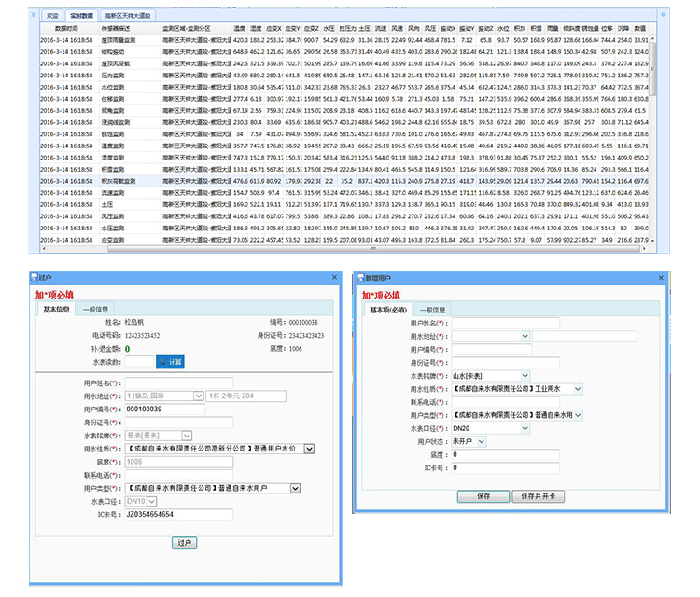This screenshot has width=700, height=597.
Task: Click address detail field showing 1栋 2单元 204
Action: coord(245,396)
